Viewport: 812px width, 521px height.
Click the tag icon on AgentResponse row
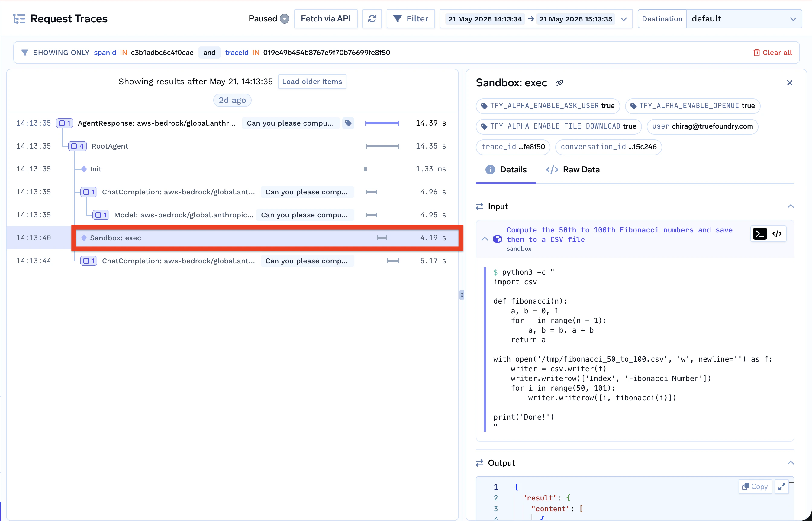[348, 123]
